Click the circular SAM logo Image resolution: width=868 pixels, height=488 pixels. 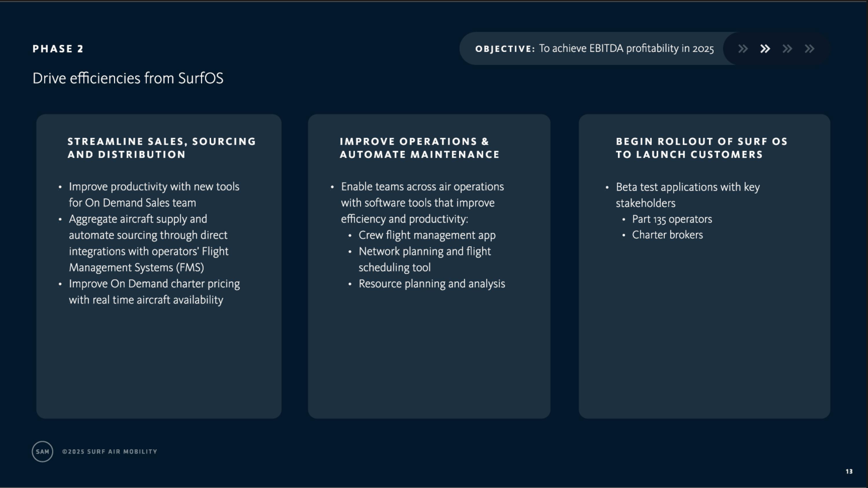click(x=43, y=452)
